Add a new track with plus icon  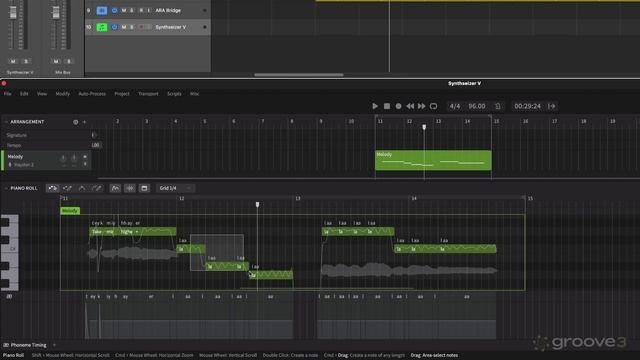(84, 122)
